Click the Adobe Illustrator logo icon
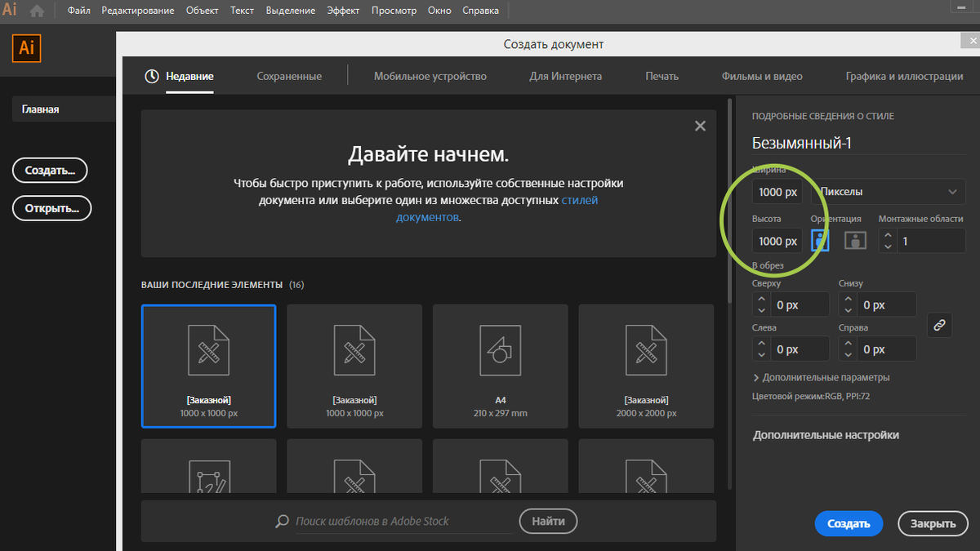The height and width of the screenshot is (551, 980). [11, 10]
